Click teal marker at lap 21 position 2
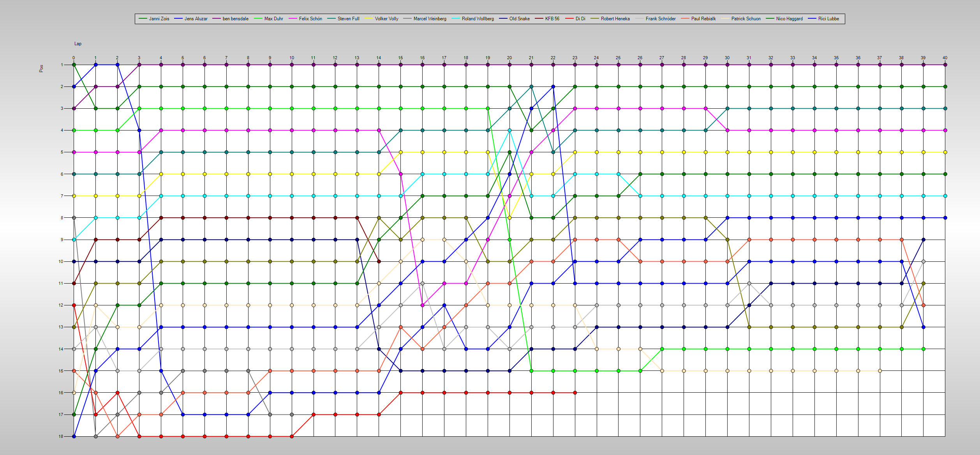 pyautogui.click(x=531, y=86)
